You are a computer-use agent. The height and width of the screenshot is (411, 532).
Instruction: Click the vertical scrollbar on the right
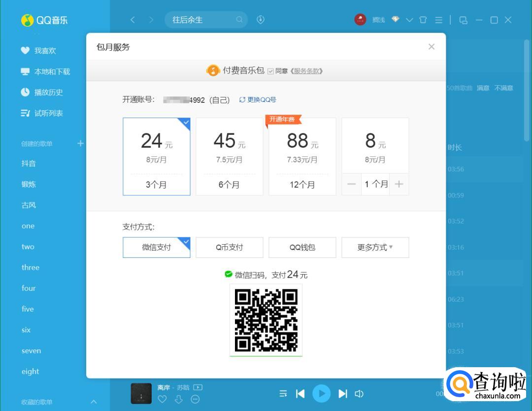point(527,90)
